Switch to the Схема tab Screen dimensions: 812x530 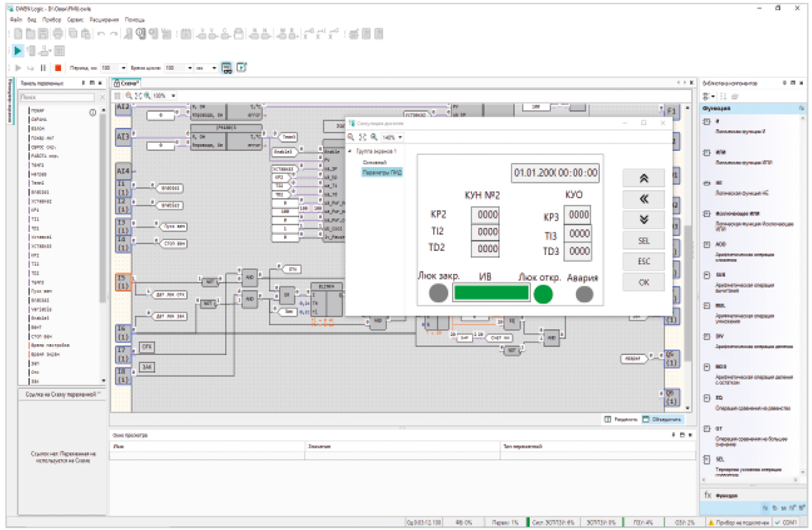(x=127, y=83)
